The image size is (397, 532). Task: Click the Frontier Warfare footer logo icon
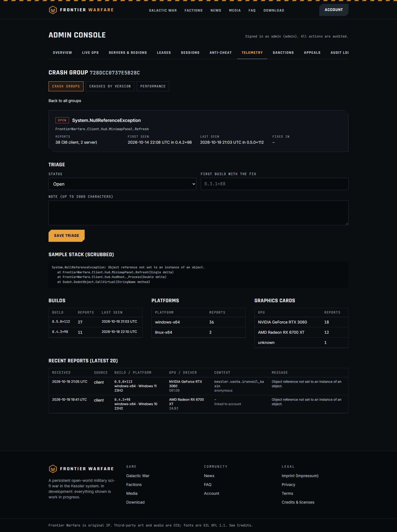coord(53,469)
